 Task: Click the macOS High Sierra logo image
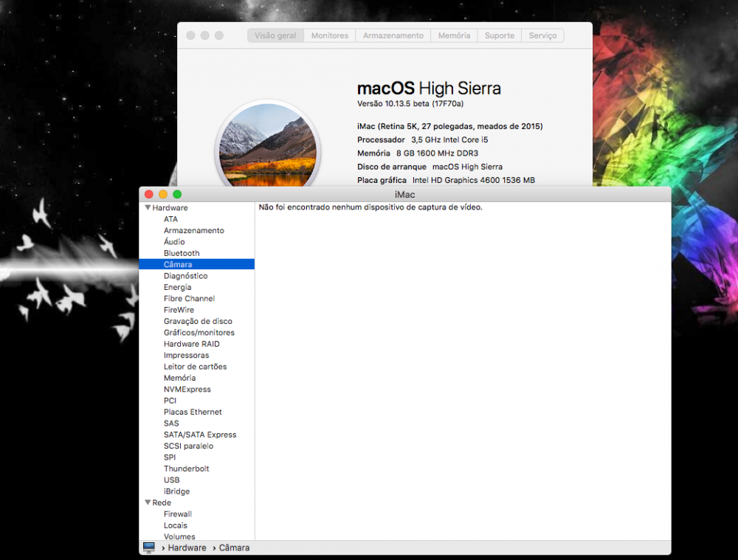tap(268, 145)
